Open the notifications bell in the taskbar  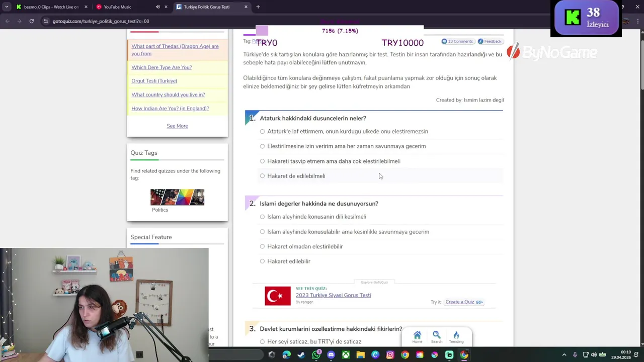(636, 355)
